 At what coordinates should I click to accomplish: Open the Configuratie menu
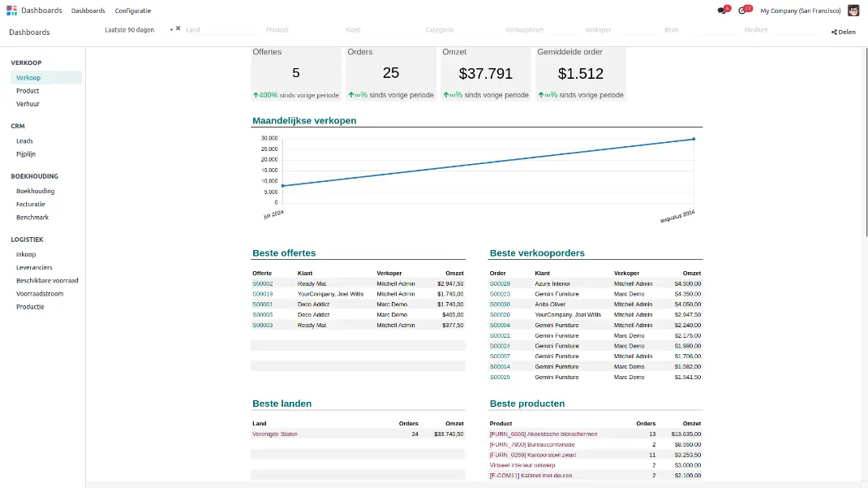pos(133,11)
